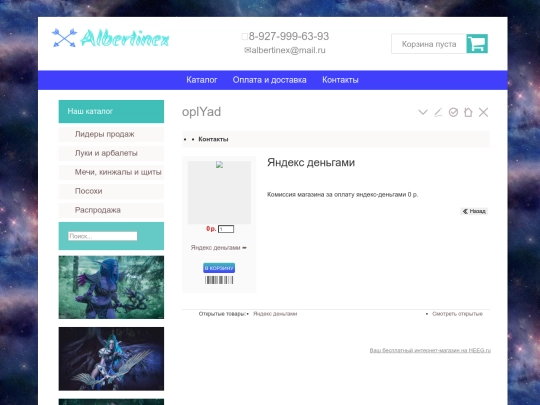540x405 pixels.
Task: Click the Яндекс деньгами product heading
Action: (311, 163)
